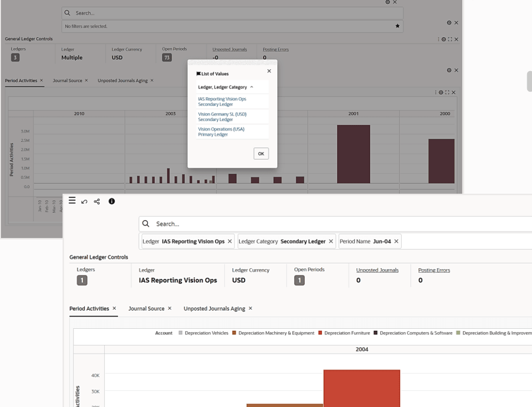
Task: Select Period Activities tab in front dashboard
Action: click(89, 308)
